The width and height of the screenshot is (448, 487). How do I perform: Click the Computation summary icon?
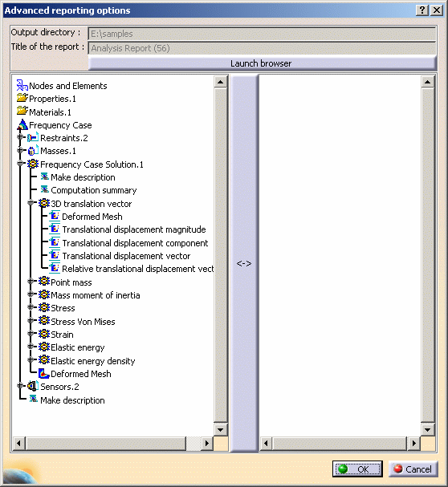pos(45,189)
